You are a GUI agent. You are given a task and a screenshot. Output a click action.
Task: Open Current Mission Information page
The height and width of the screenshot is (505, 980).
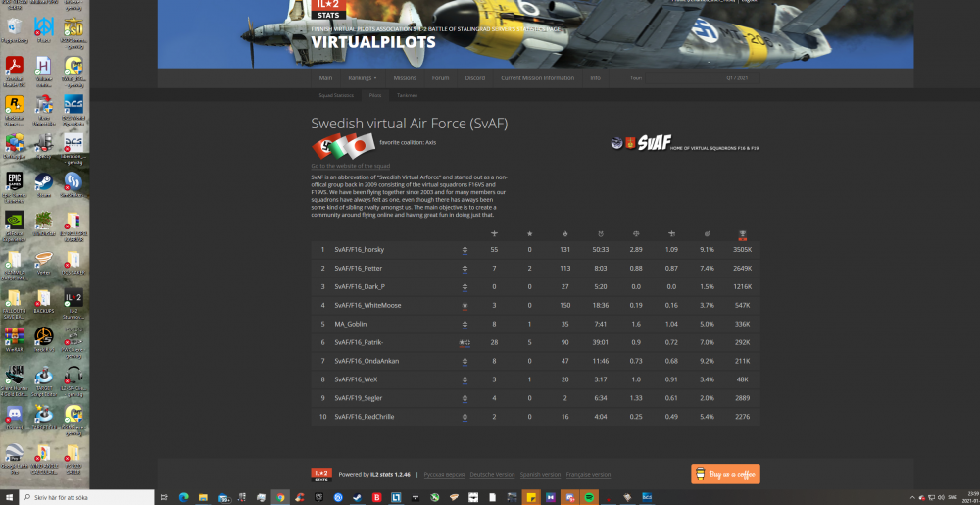pos(537,78)
